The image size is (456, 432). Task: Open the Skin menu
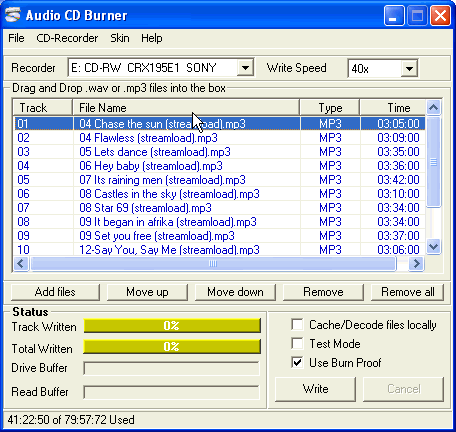tap(120, 38)
